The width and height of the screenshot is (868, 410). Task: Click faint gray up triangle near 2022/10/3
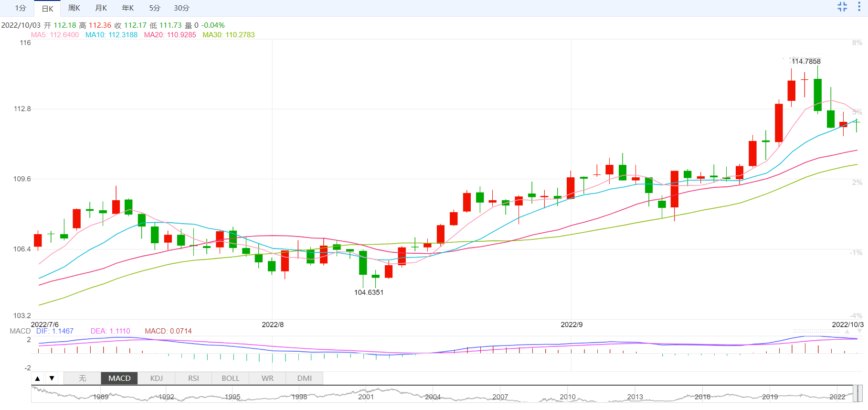[847, 331]
